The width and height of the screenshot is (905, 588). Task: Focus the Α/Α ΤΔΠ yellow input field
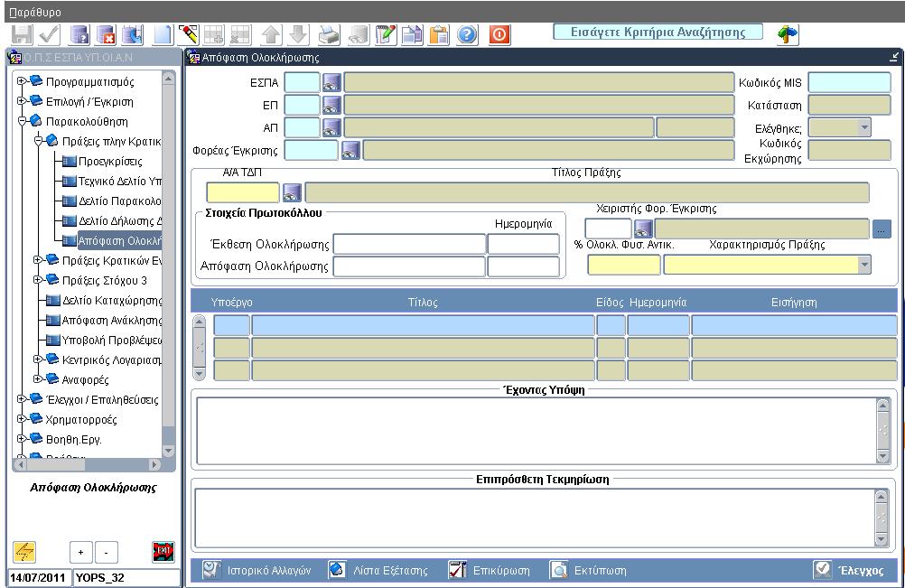coord(243,192)
